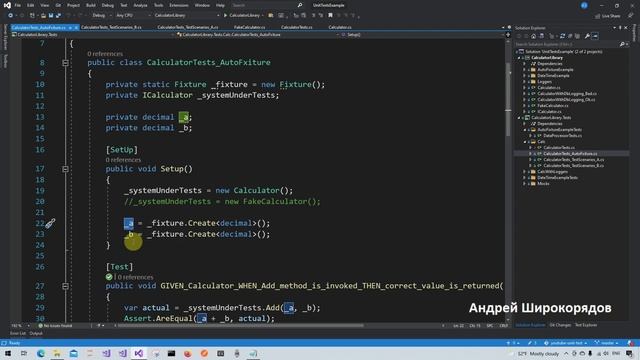Select the DateTimeExampleTests folder
Image resolution: width=640 pixels, height=360 pixels.
(x=557, y=178)
